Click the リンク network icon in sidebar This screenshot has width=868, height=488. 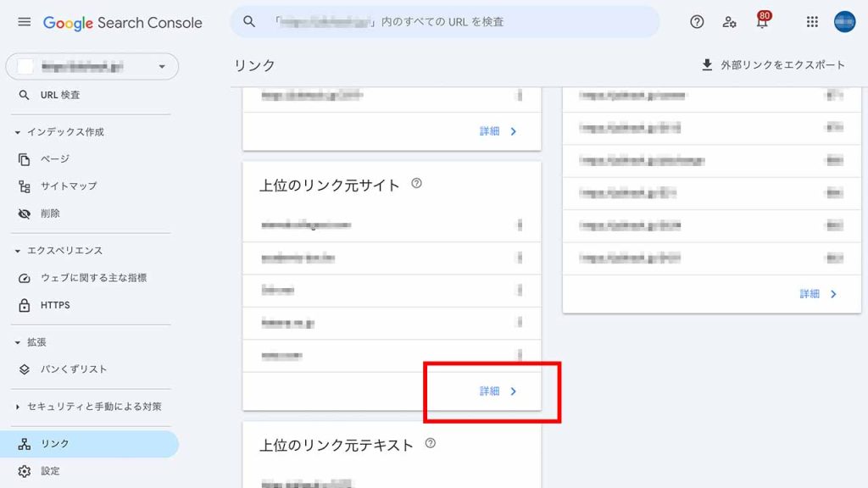[24, 444]
